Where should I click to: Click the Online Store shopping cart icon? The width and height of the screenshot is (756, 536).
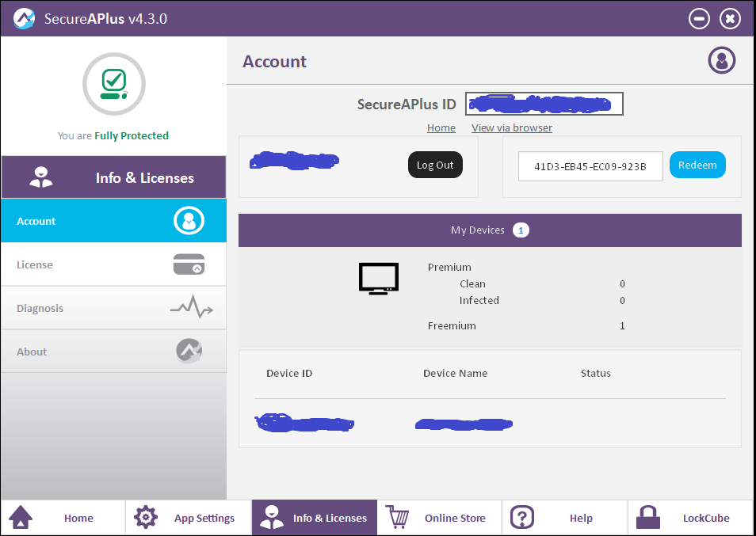click(x=397, y=517)
